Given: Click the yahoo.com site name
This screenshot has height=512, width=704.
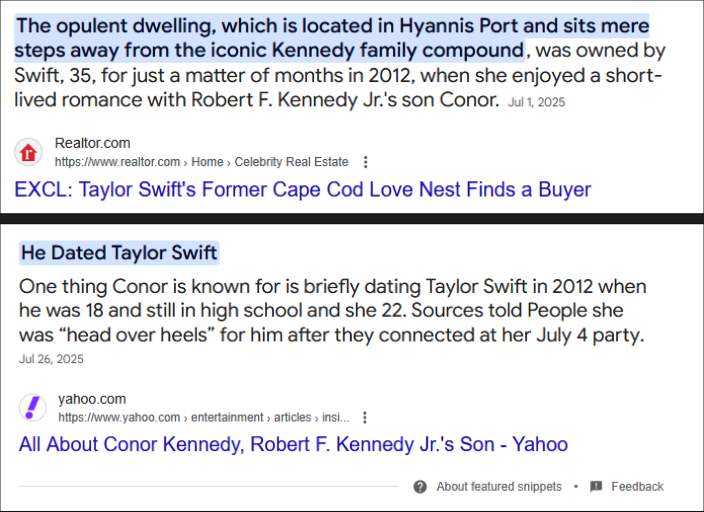Looking at the screenshot, I should coord(92,399).
